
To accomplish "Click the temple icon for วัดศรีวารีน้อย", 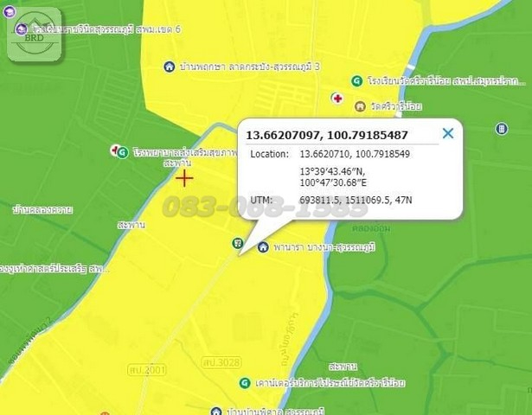I will [360, 106].
